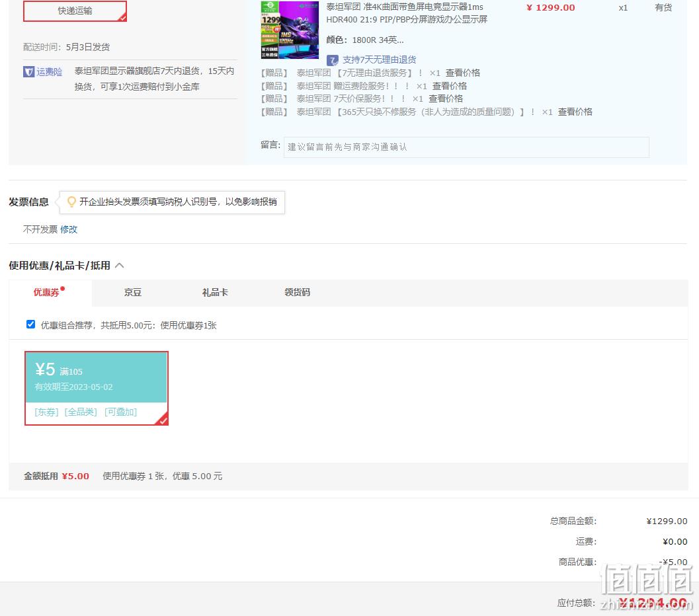Switch to the 京豆 tab
Screen dimensions: 699x616
133,292
